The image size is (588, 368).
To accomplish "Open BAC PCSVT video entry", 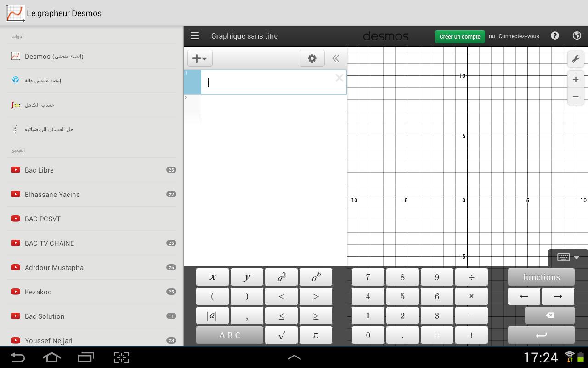I will pyautogui.click(x=92, y=218).
